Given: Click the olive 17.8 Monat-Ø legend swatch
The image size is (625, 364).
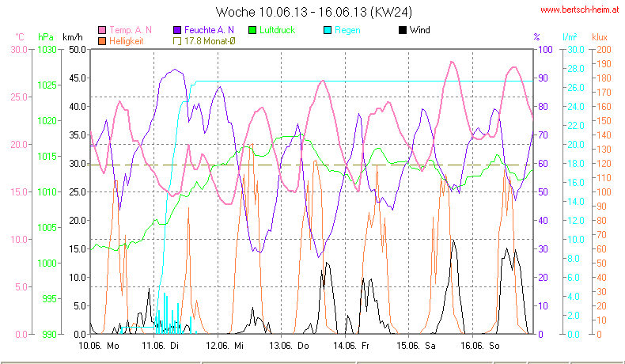Looking at the screenshot, I should (177, 41).
